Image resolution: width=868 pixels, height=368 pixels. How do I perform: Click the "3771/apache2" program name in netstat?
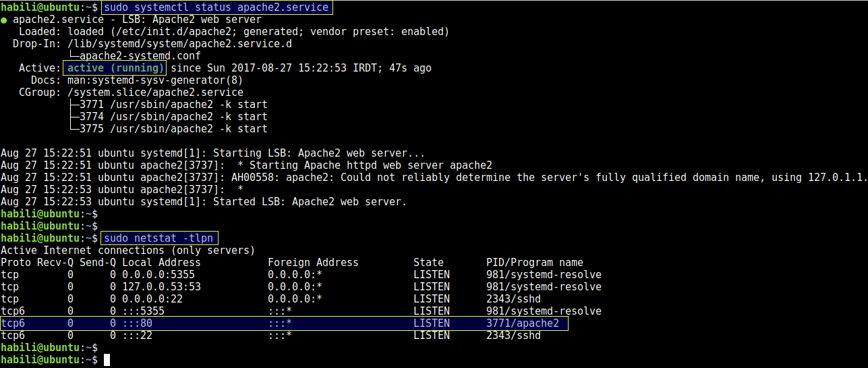click(x=523, y=323)
